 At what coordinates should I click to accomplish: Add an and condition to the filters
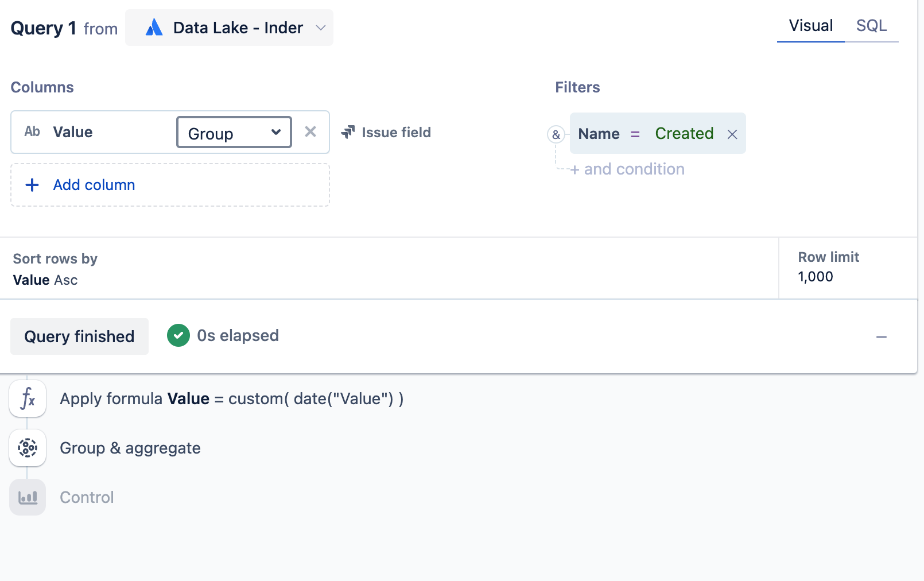628,169
